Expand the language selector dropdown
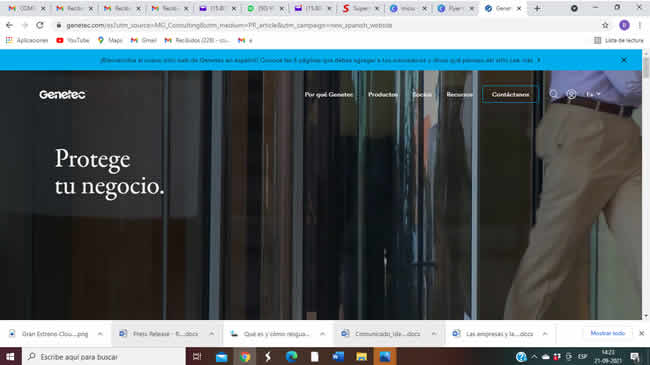Viewport: 650px width, 365px height. click(593, 95)
